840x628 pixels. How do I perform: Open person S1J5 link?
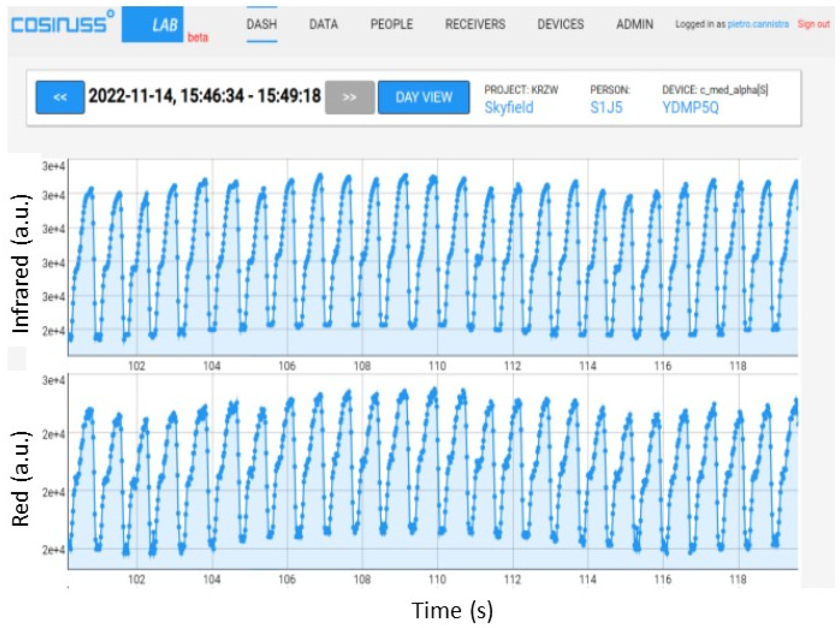[x=606, y=107]
